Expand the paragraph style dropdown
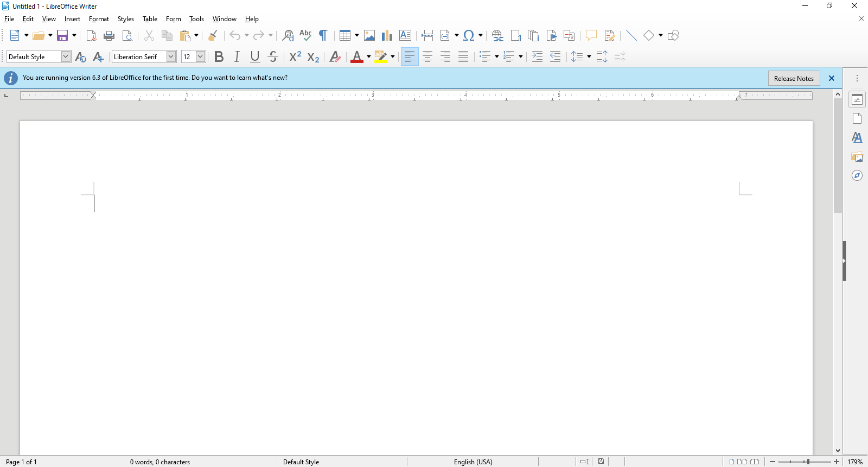This screenshot has height=467, width=868. point(66,56)
